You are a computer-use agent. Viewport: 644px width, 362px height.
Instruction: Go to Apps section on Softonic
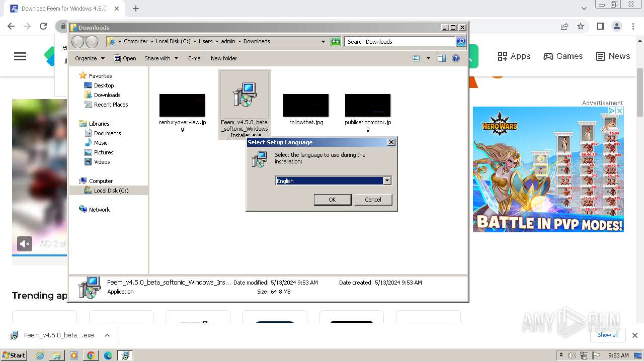[514, 56]
